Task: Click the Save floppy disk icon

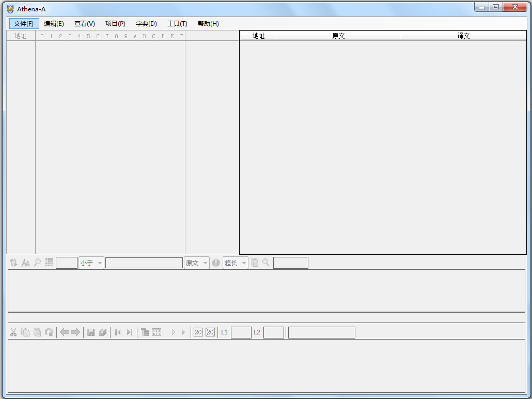Action: [91, 332]
